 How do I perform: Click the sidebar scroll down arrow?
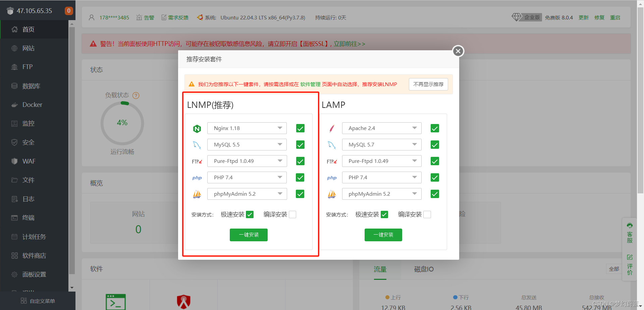tap(72, 288)
